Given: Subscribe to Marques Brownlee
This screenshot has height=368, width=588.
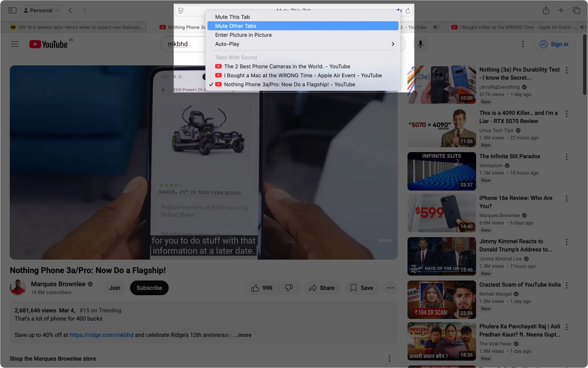Looking at the screenshot, I should pos(149,288).
